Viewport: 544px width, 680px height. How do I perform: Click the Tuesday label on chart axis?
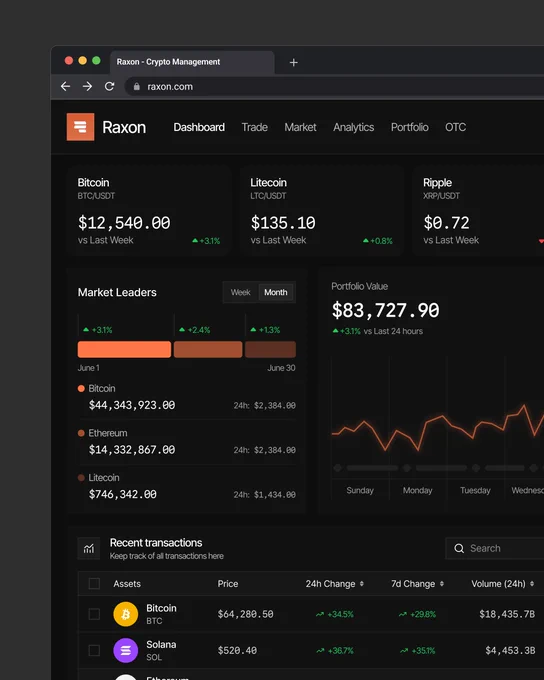click(x=475, y=490)
